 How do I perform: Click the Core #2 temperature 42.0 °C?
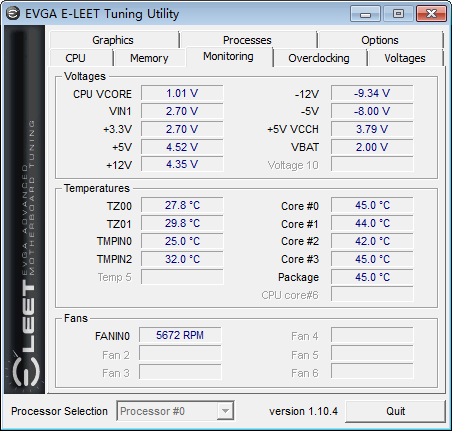372,241
